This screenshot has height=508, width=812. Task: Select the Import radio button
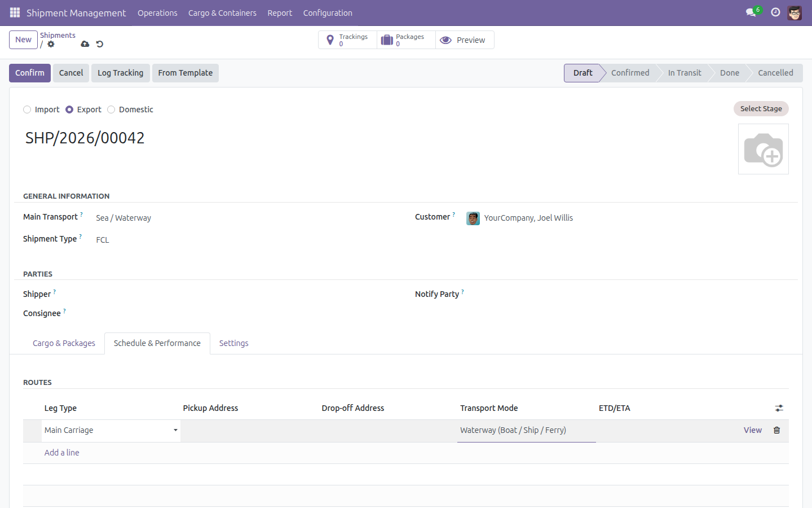tap(27, 110)
